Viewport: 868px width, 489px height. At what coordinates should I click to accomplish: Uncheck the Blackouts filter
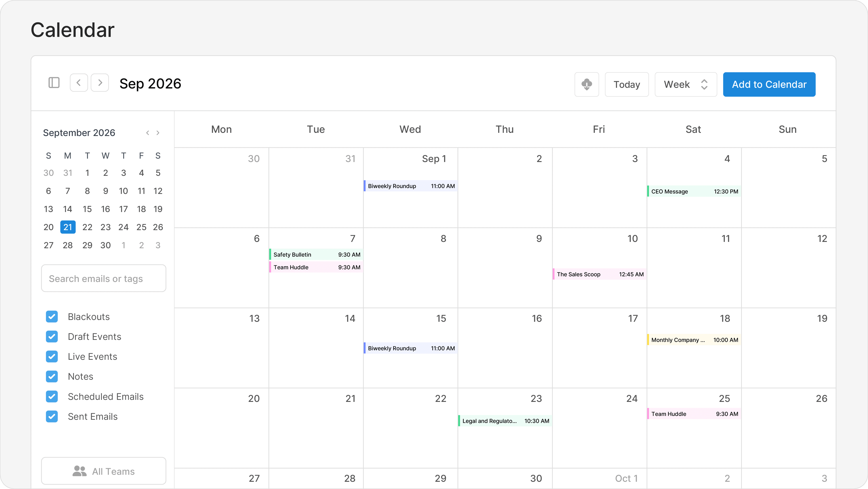[52, 317]
